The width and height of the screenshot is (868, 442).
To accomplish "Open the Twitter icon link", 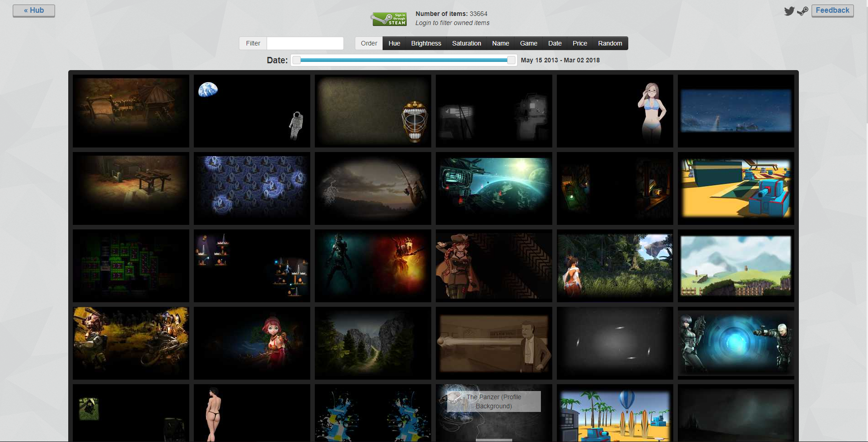I will point(789,11).
